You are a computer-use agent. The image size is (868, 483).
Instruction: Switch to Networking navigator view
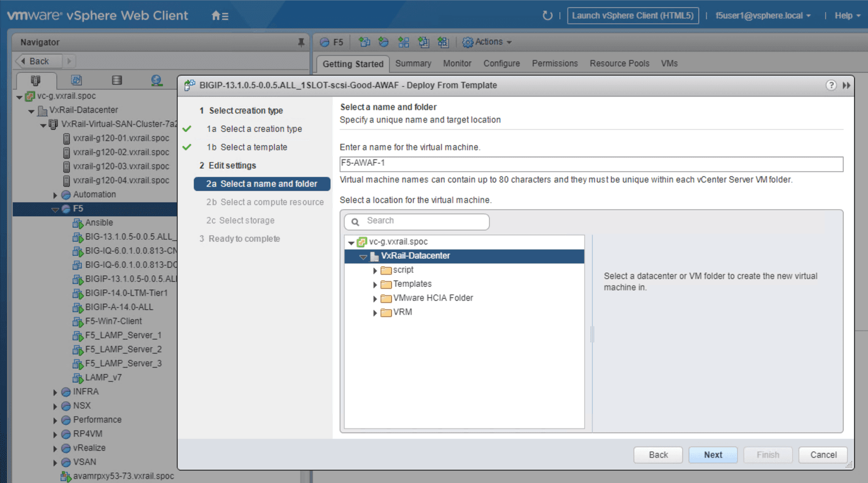156,80
